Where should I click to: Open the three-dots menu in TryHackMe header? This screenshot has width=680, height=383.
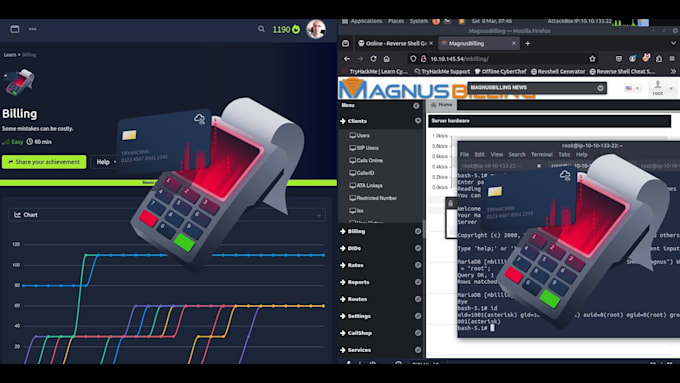(33, 29)
